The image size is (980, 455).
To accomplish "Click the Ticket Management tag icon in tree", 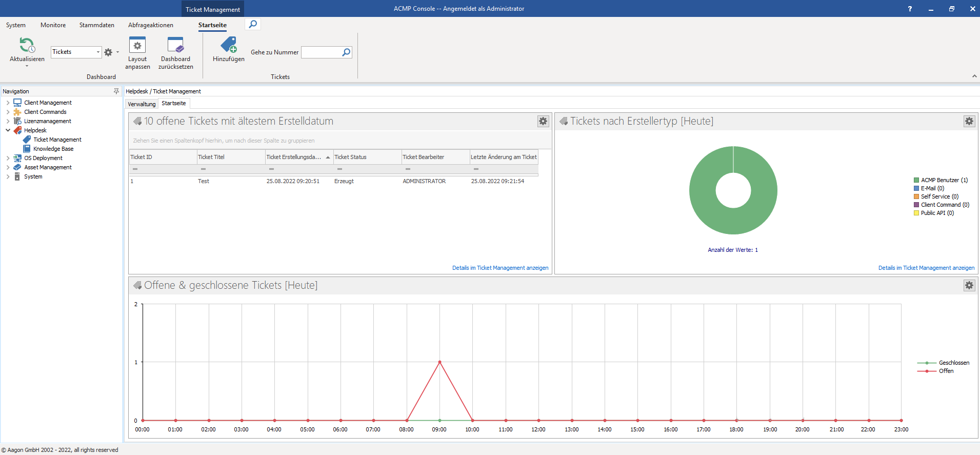I will click(x=27, y=140).
